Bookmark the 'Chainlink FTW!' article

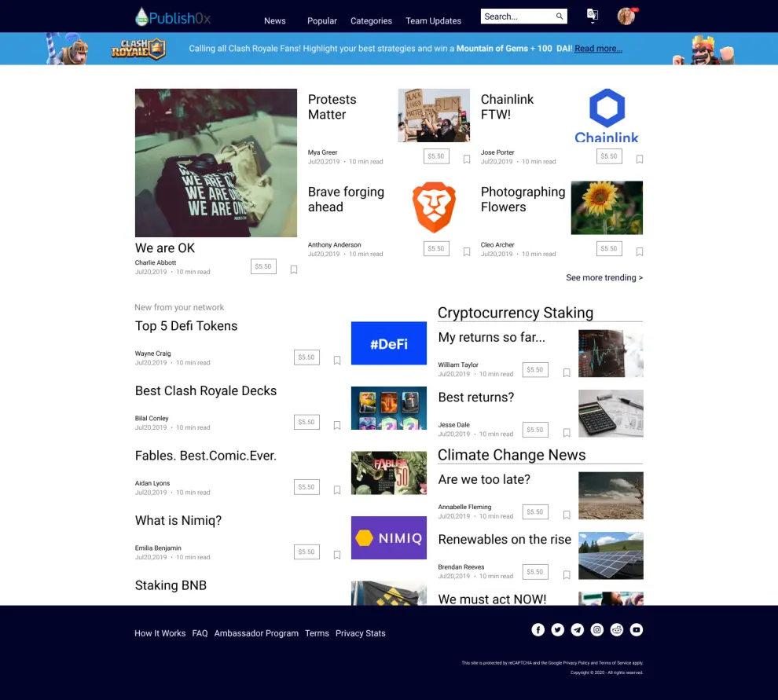click(x=640, y=159)
